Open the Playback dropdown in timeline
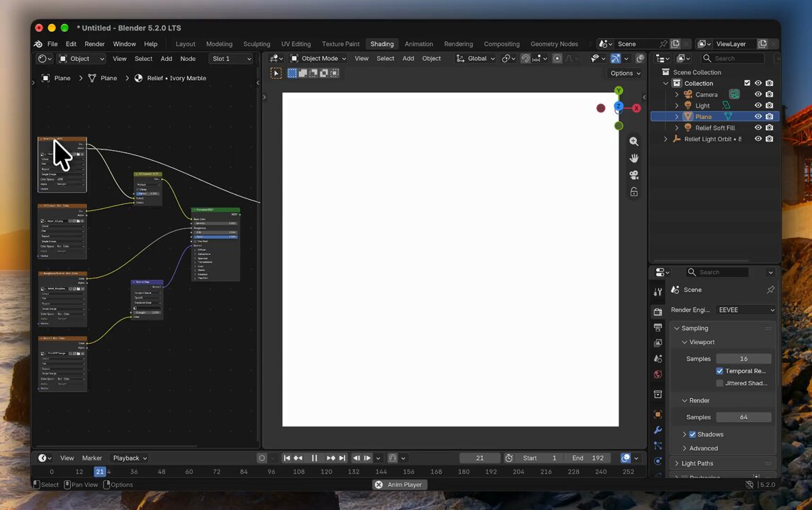 (x=130, y=458)
